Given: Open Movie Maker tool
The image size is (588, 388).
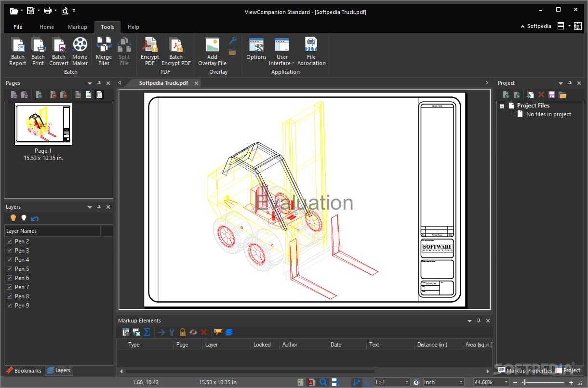Looking at the screenshot, I should [x=80, y=52].
